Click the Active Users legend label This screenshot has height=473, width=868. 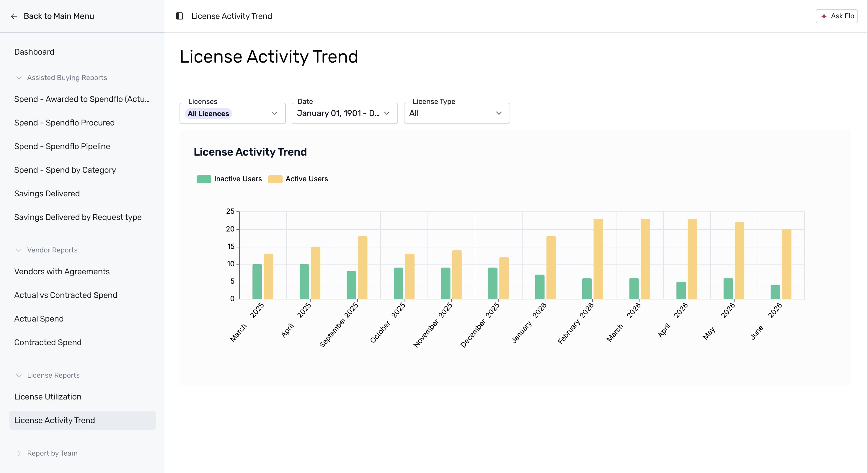pos(307,179)
